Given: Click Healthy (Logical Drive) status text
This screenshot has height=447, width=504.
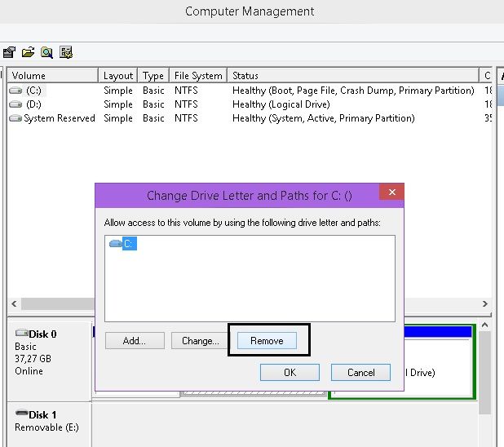Looking at the screenshot, I should (281, 104).
